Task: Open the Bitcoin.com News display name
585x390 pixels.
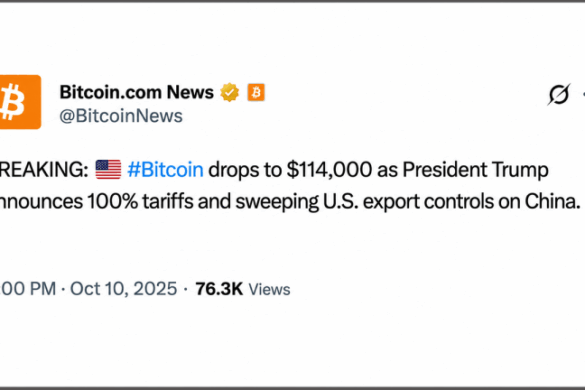Action: (137, 92)
